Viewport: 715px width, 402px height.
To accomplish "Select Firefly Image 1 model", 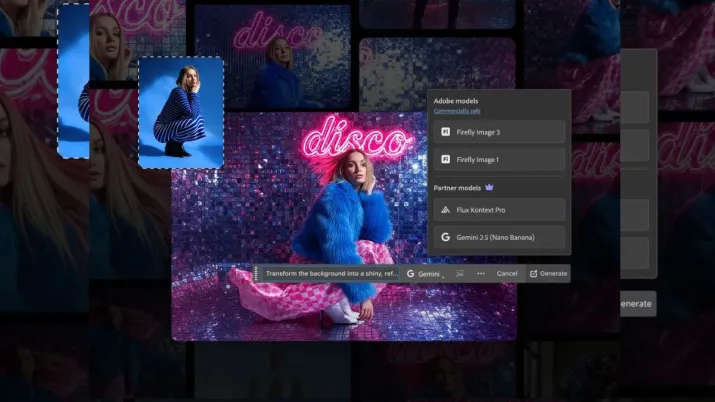I will [x=499, y=159].
